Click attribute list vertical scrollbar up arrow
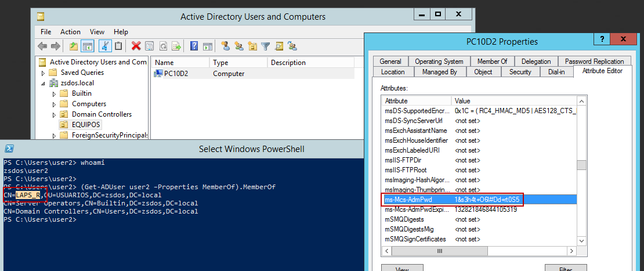This screenshot has width=644, height=271. (581, 101)
